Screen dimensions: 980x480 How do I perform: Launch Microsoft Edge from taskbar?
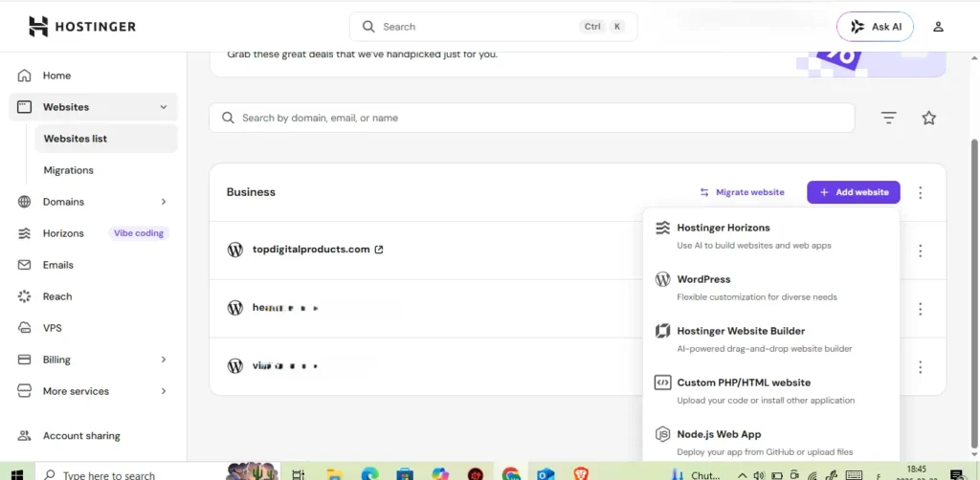(x=369, y=475)
